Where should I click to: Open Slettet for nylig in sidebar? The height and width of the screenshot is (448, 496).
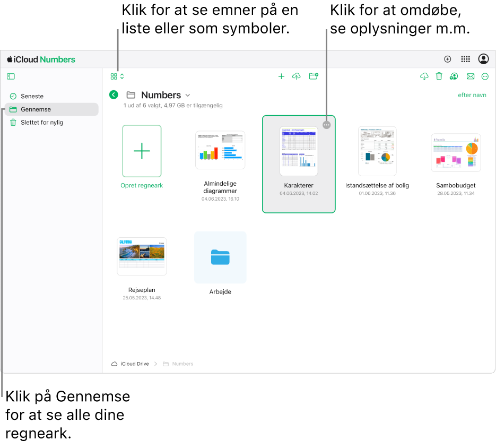[51, 123]
